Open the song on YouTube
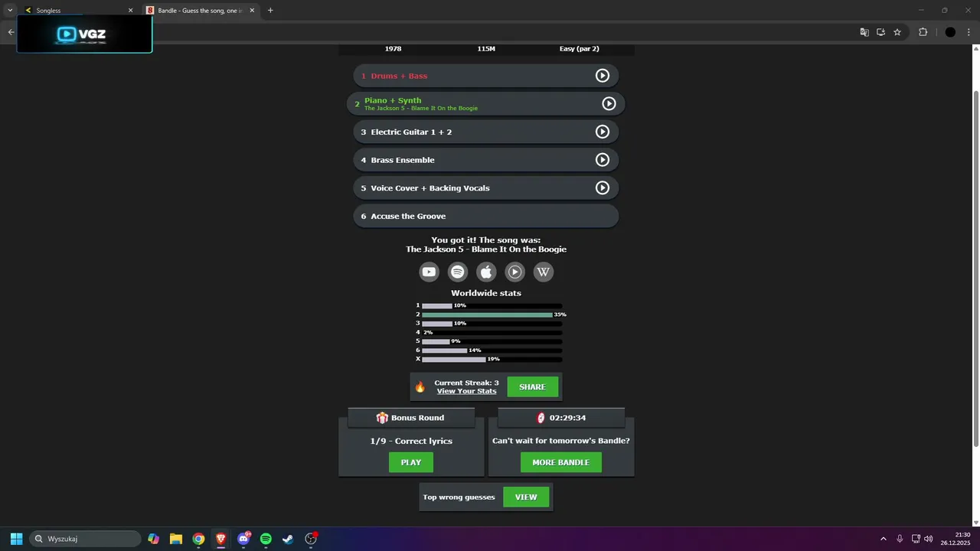This screenshot has width=980, height=551. pos(429,272)
